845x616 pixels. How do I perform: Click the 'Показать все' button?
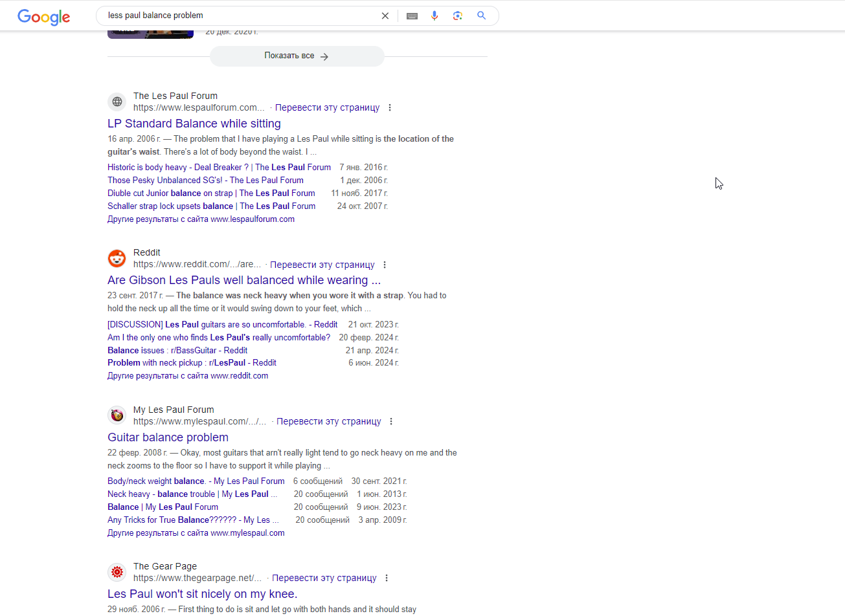297,56
